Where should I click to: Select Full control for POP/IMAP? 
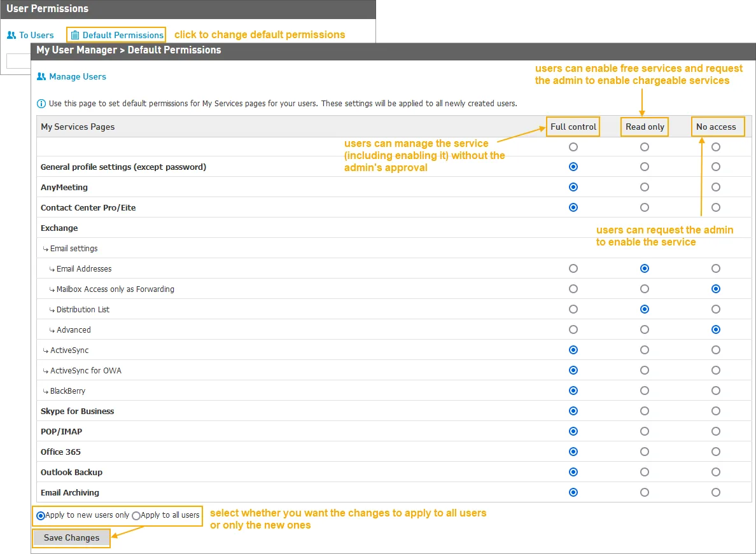tap(573, 431)
